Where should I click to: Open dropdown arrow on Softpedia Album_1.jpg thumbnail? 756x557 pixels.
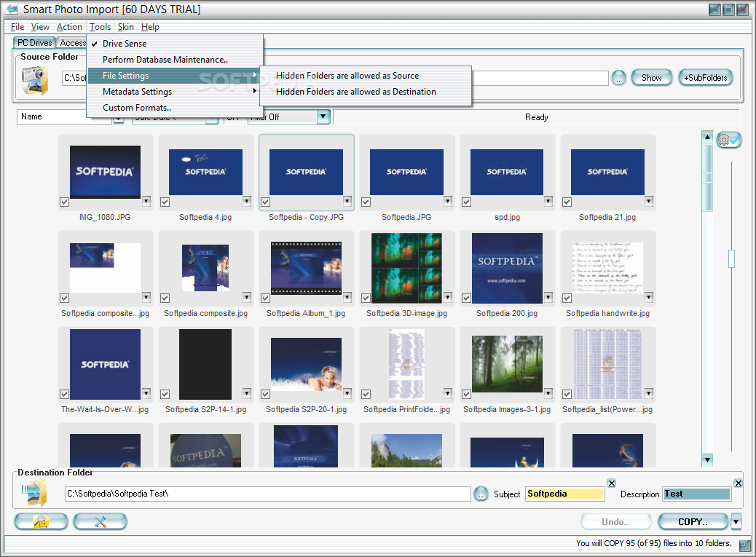347,297
